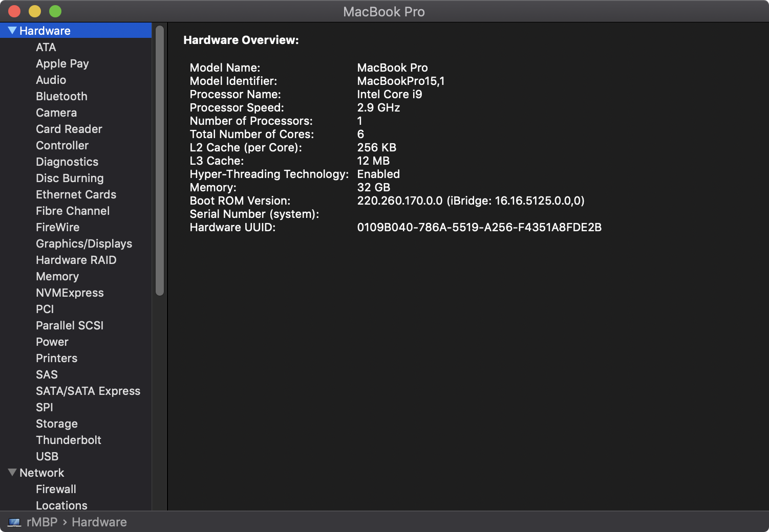Click the Boot ROM Version value
769x532 pixels.
(471, 201)
